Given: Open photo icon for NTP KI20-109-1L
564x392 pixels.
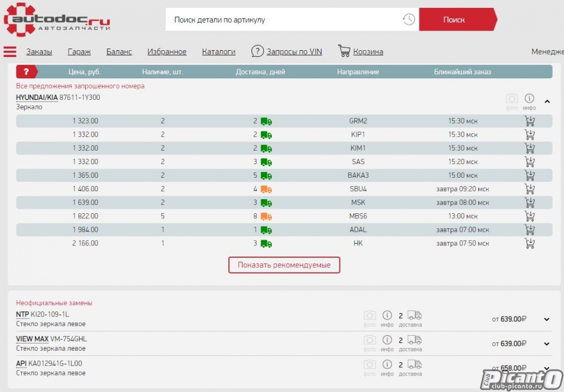Looking at the screenshot, I should tap(369, 315).
